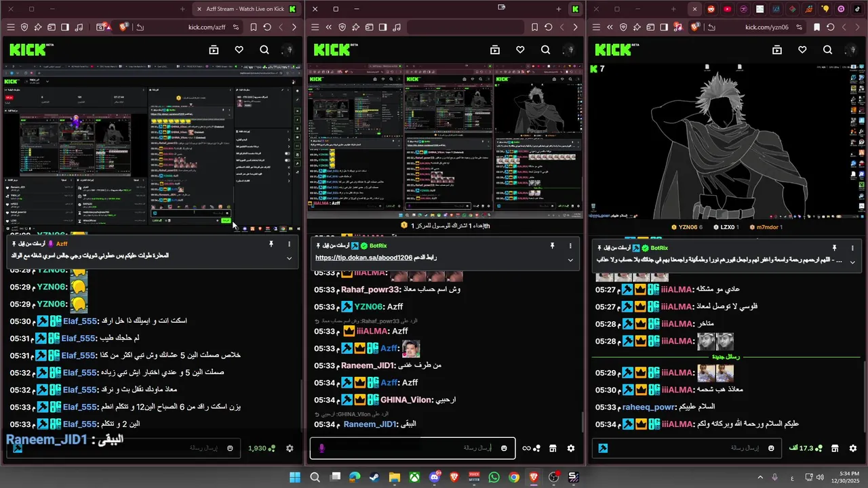Expand the pinned message in the azff chat
868x488 pixels.
(x=289, y=258)
